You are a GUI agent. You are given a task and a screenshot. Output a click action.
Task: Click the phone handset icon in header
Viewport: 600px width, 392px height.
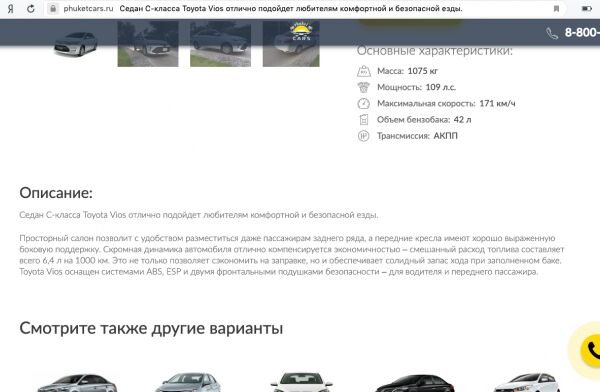[x=552, y=33]
